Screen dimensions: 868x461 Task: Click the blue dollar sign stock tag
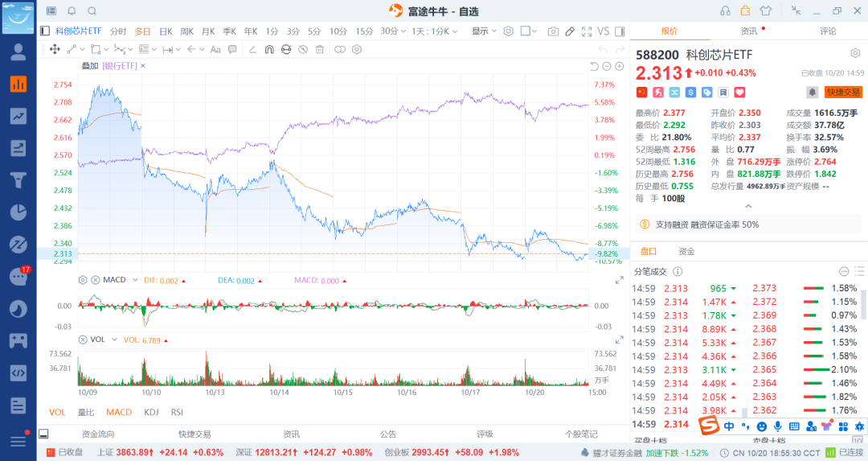690,92
